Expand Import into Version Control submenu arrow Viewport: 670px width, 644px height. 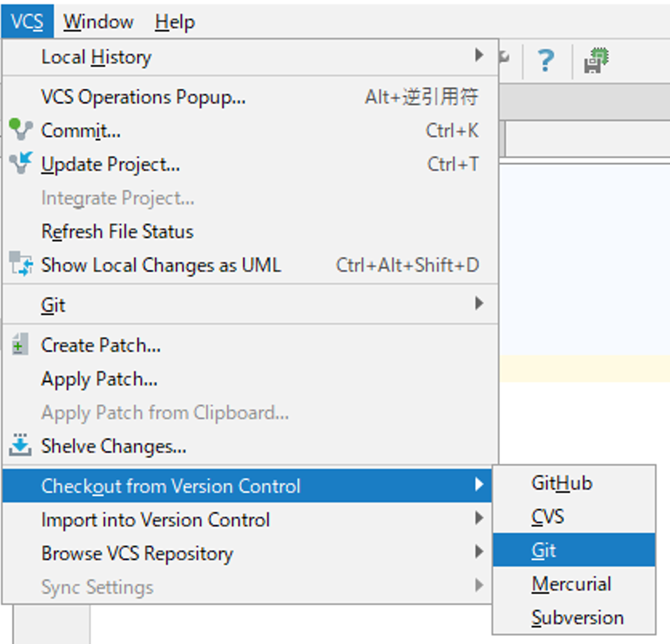[x=479, y=518]
